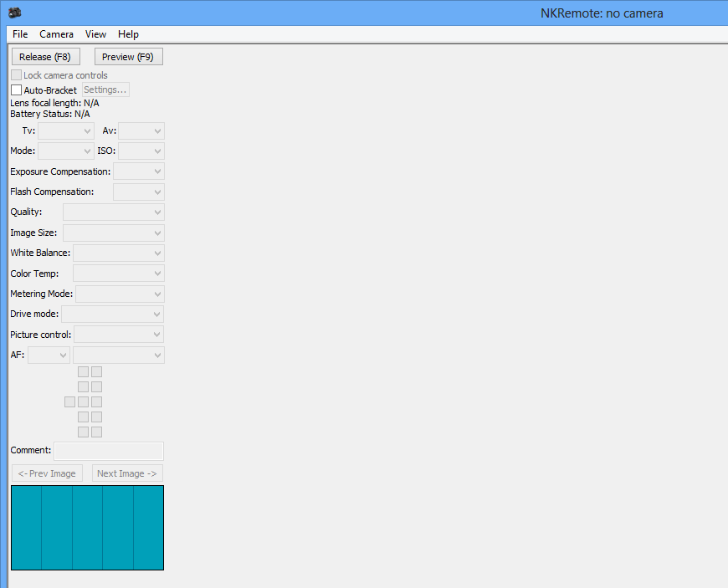Click the Lens focal length: N/A text

point(54,103)
